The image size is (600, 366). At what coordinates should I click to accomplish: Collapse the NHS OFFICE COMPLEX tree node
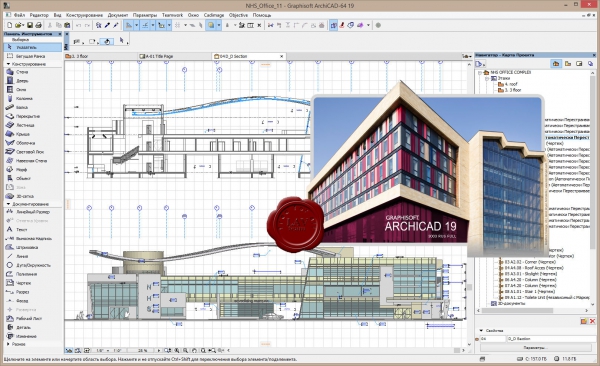[479, 72]
